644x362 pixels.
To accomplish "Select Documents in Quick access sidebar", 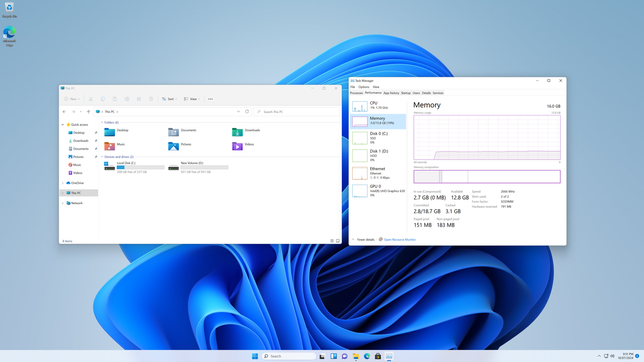I will (x=80, y=149).
